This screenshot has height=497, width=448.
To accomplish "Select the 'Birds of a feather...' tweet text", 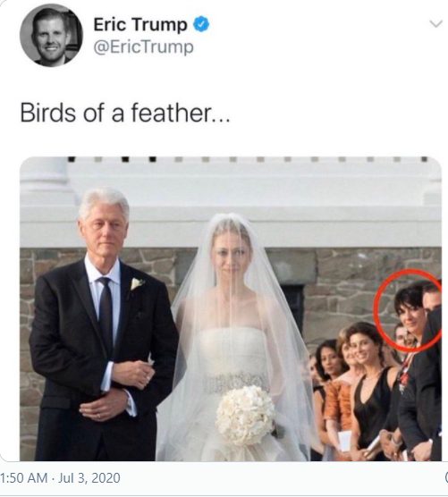I will tap(125, 113).
